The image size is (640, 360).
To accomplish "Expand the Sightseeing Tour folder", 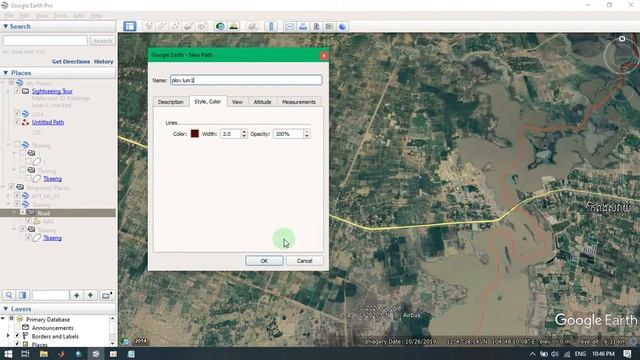I will 8,91.
